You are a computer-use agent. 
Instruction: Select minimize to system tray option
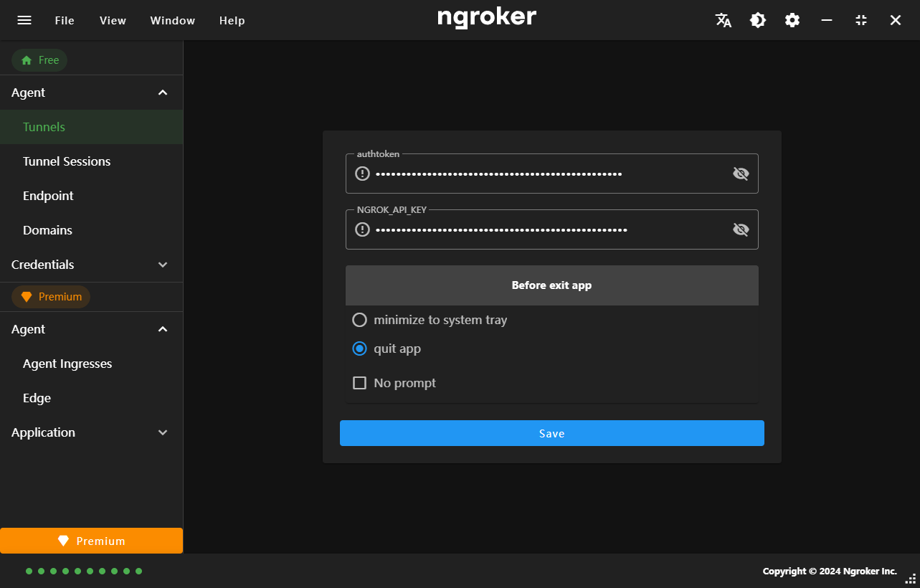[359, 320]
